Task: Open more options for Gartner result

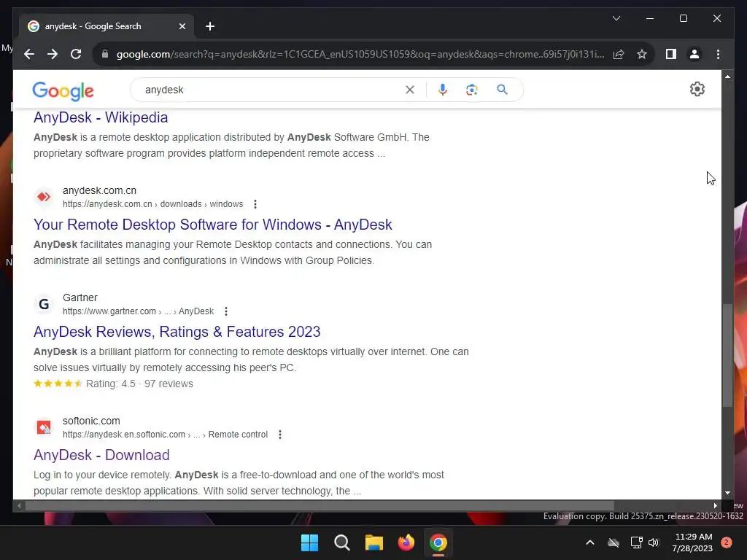Action: 226,311
